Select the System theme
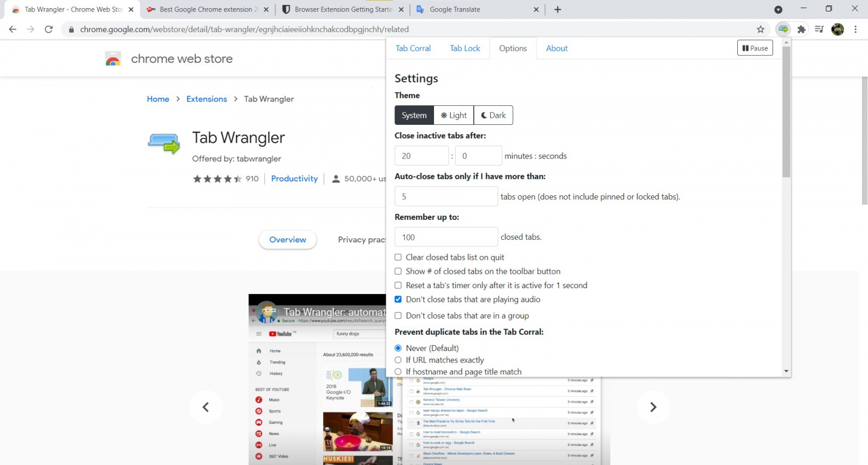 (x=414, y=115)
